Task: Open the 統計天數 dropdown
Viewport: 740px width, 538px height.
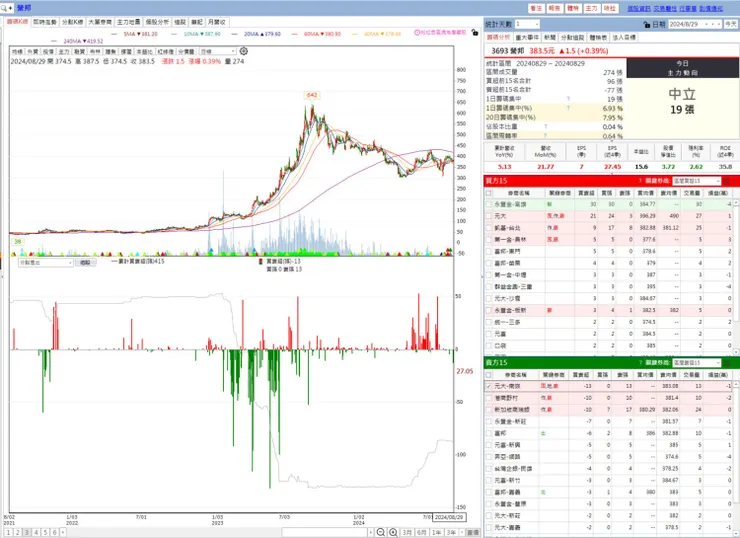Action: (x=527, y=24)
